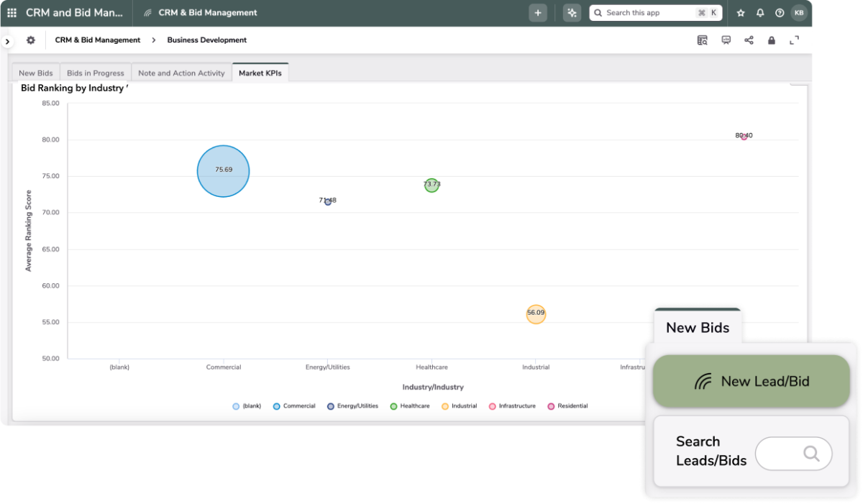Image resolution: width=863 pixels, height=504 pixels.
Task: Select the Business Development breadcrumb link
Action: pyautogui.click(x=205, y=40)
